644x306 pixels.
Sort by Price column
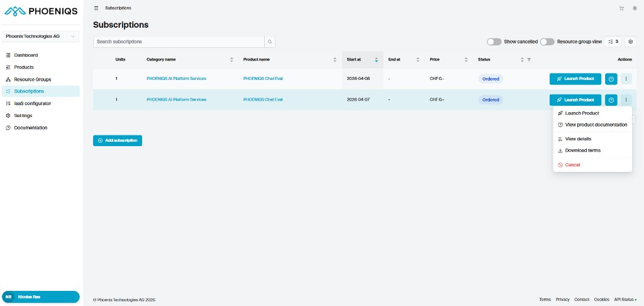(x=466, y=60)
